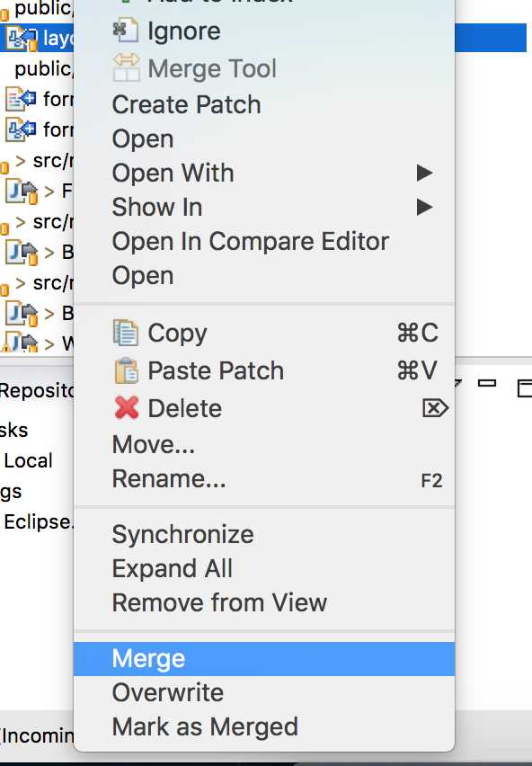532x766 pixels.
Task: Click the Copy icon in menu
Action: [x=126, y=333]
